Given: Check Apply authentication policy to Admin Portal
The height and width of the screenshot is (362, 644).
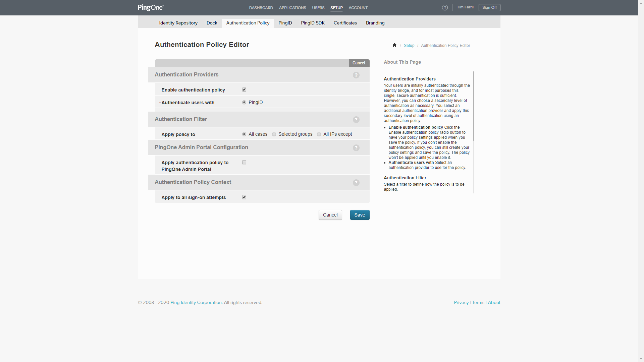Looking at the screenshot, I should pos(244,162).
